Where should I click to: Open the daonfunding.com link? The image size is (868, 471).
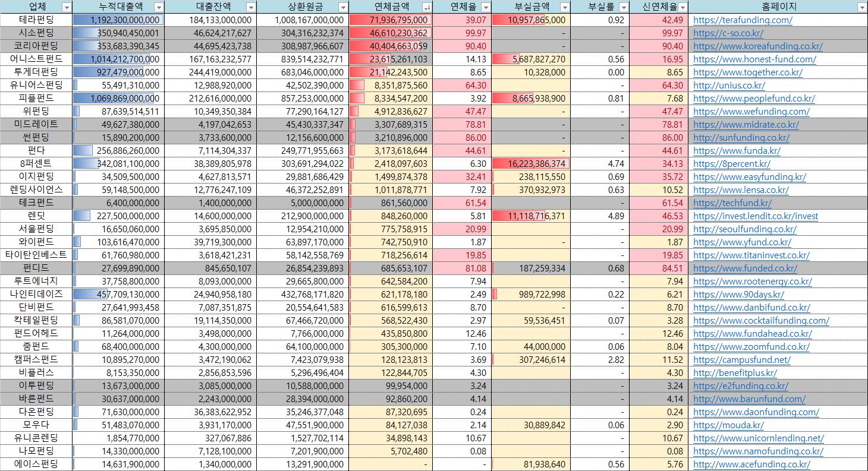(x=756, y=412)
